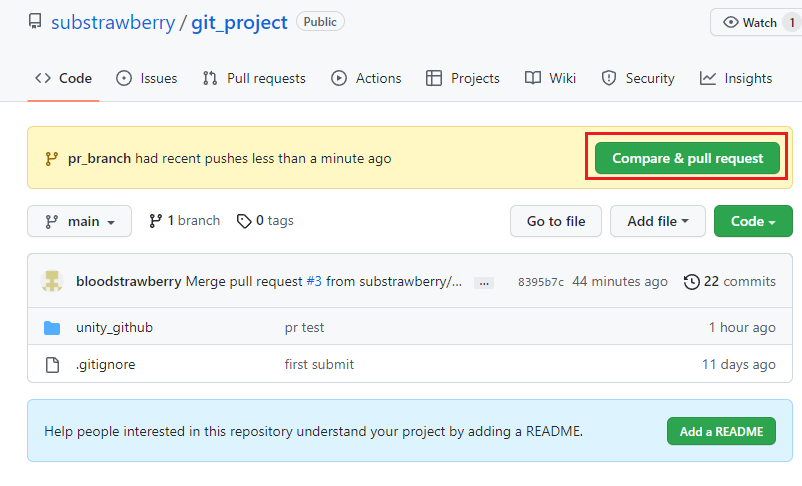This screenshot has width=802, height=486.
Task: Open commit hash 8395b7c
Action: (x=541, y=282)
